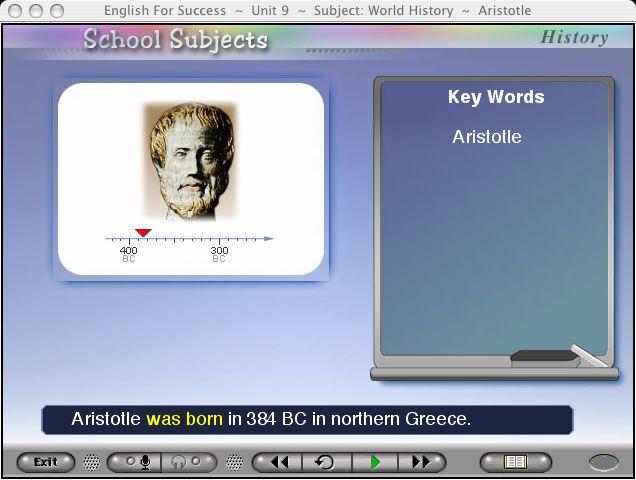Click the School Subjects title
Viewport: 636px width, 480px height.
(176, 40)
